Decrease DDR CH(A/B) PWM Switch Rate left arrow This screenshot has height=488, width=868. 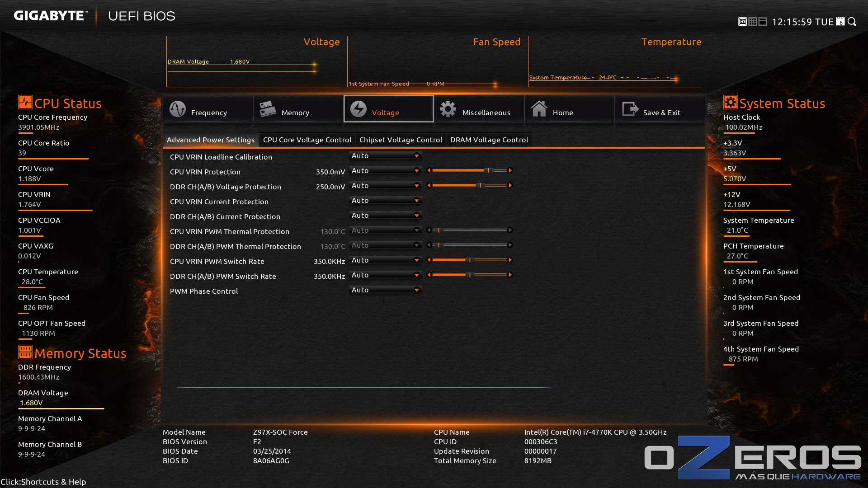pyautogui.click(x=429, y=275)
